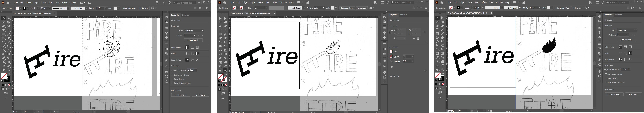
Task: Select the Rotate tool in middle window
Action: (220, 42)
